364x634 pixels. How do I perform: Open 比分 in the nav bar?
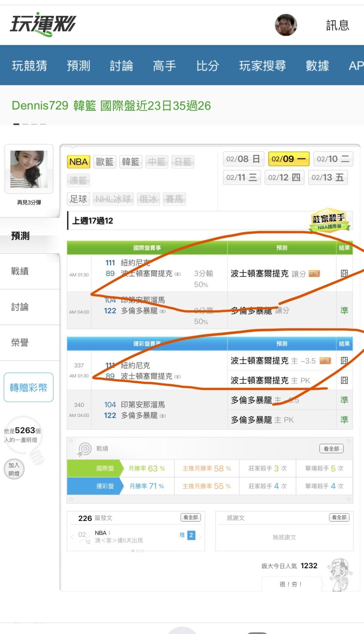[x=208, y=65]
